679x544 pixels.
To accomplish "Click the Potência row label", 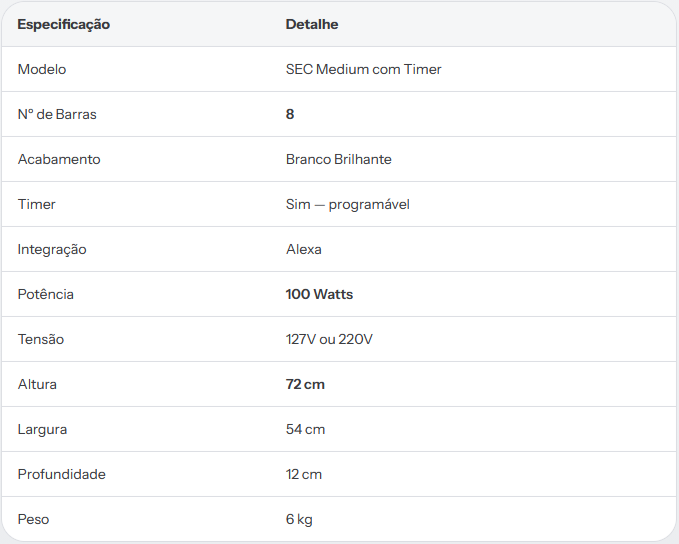I will 45,295.
